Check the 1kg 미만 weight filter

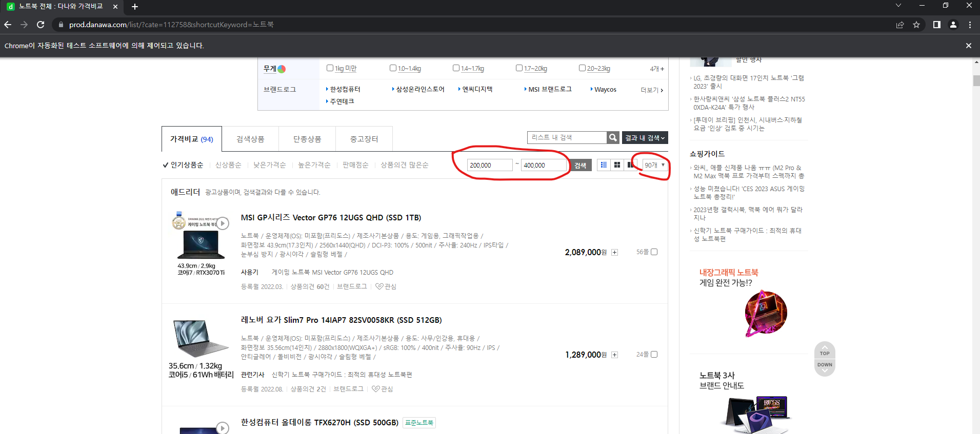[330, 68]
